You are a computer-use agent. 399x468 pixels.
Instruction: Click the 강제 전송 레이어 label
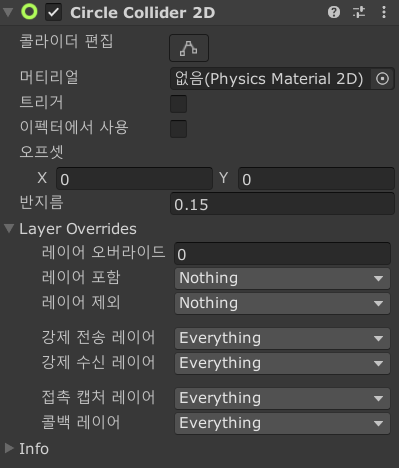point(99,337)
